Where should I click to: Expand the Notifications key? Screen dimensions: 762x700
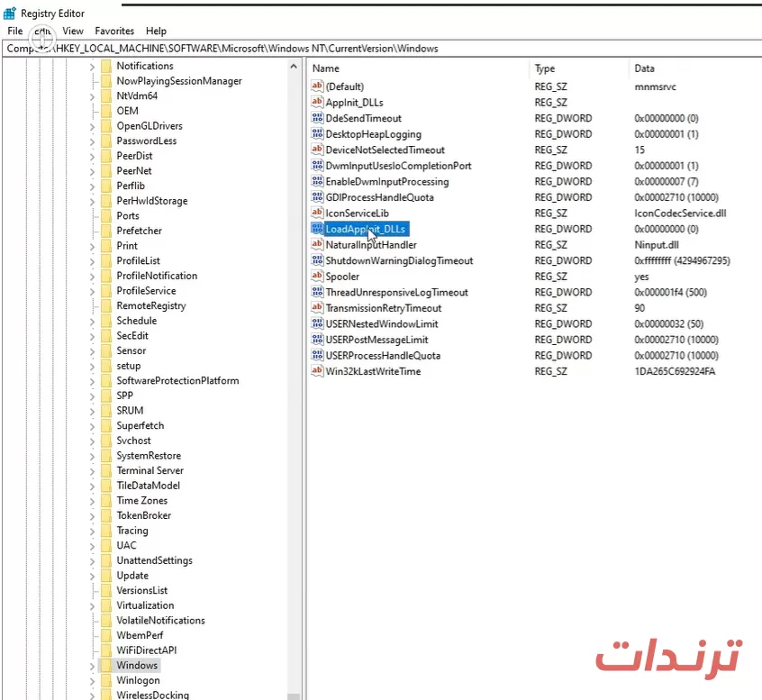93,67
